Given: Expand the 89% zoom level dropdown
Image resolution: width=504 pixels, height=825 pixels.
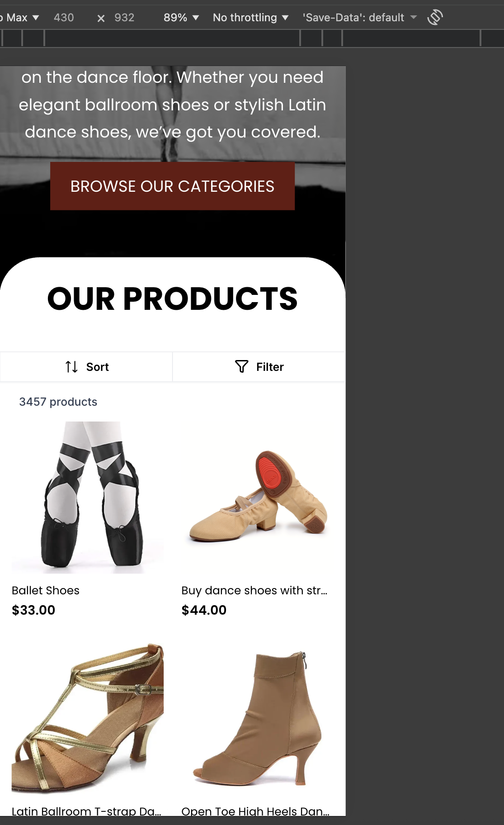Looking at the screenshot, I should [x=181, y=18].
